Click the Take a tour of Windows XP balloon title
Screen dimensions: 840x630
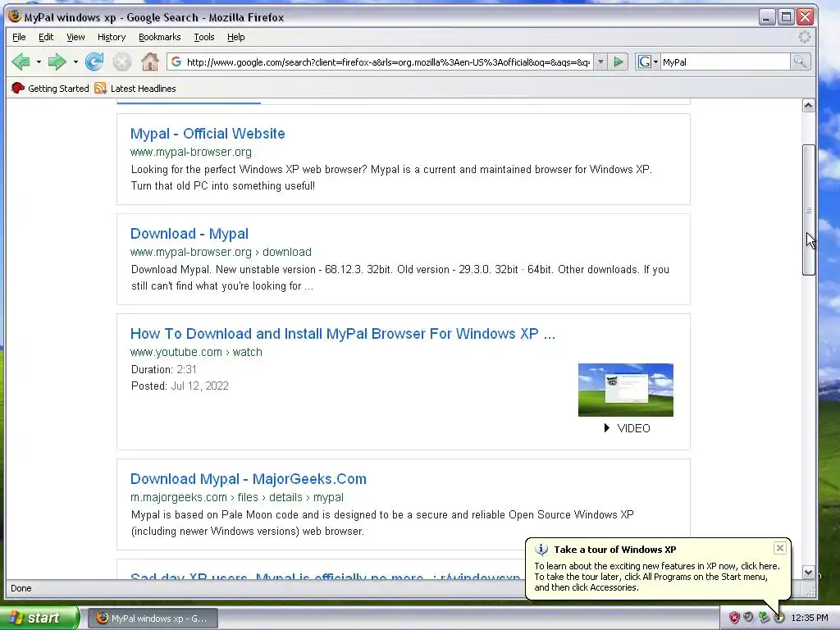click(x=615, y=550)
